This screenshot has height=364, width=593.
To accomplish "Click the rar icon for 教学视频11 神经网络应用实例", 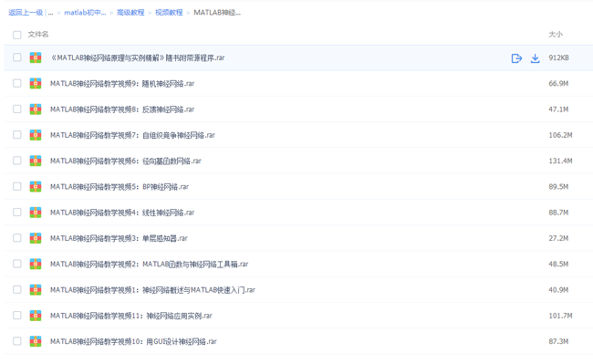I will point(36,316).
